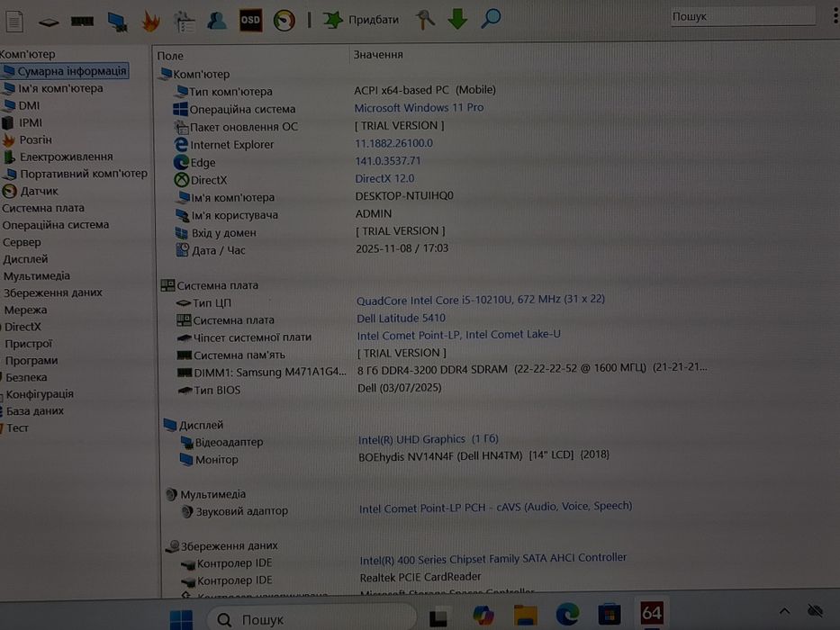Open Copilot from the taskbar

(483, 615)
